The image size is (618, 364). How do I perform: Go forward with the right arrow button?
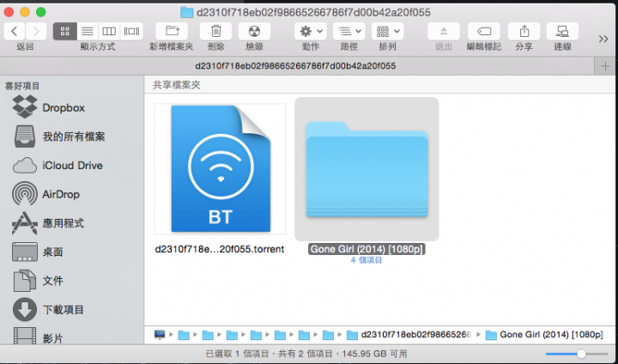coord(36,31)
